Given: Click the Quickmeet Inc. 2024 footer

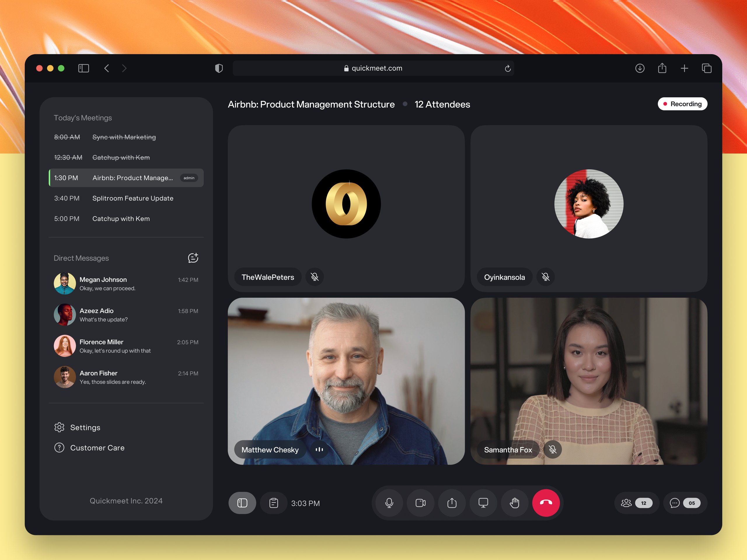Looking at the screenshot, I should pyautogui.click(x=126, y=501).
